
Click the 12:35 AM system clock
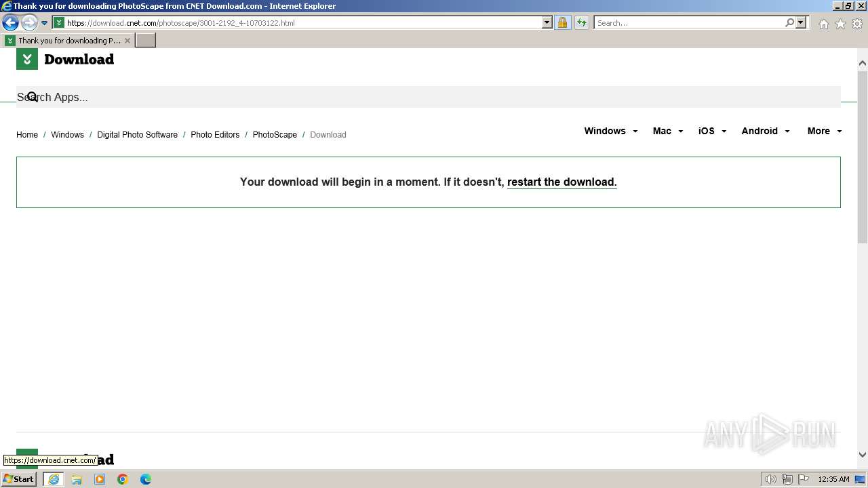(833, 479)
